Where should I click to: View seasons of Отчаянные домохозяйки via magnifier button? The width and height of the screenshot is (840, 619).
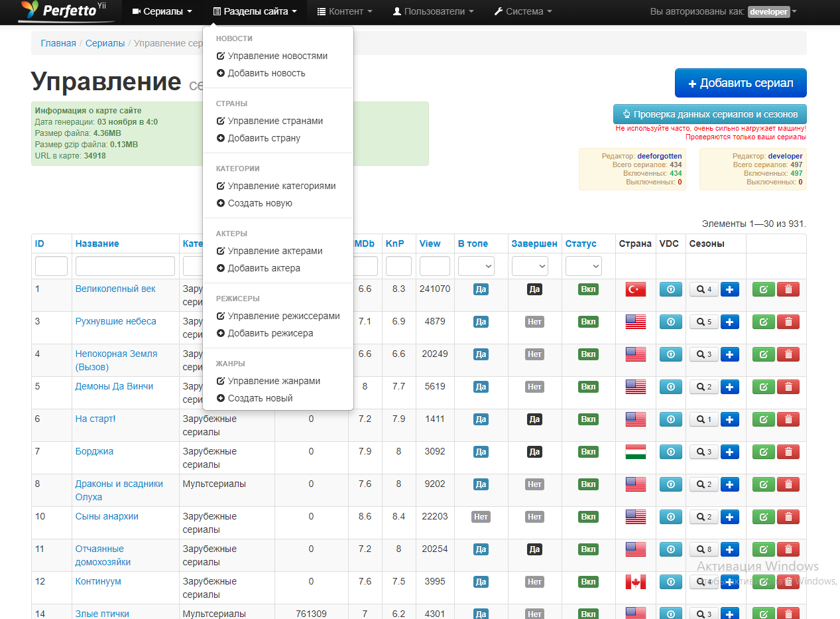703,549
